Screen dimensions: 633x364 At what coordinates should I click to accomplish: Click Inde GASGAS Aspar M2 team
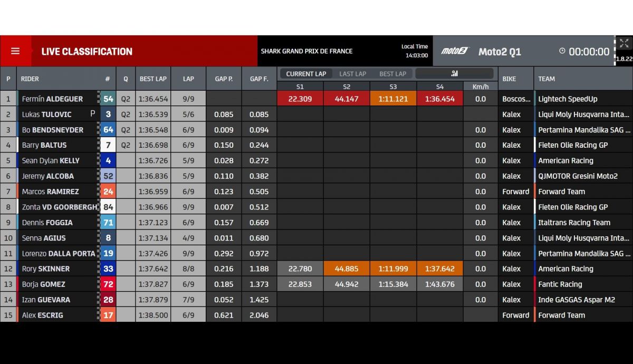point(576,300)
